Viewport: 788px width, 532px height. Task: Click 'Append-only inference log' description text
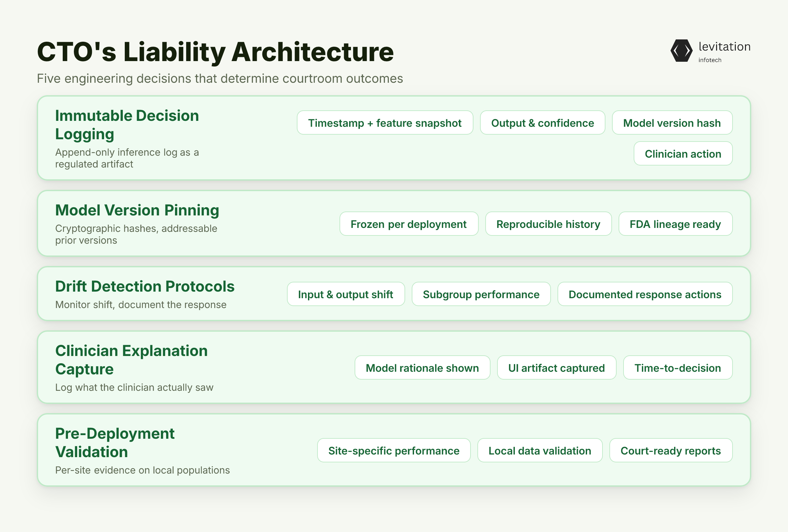click(127, 158)
